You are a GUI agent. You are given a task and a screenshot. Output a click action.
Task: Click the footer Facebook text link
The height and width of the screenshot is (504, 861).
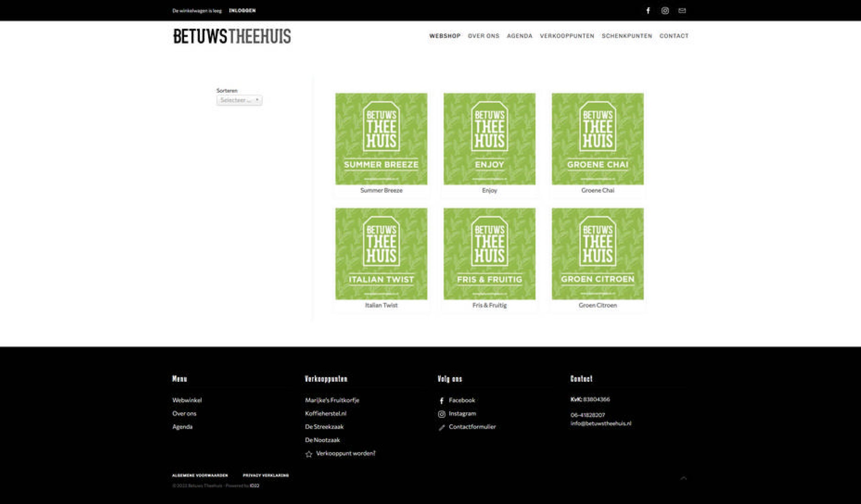coord(461,400)
